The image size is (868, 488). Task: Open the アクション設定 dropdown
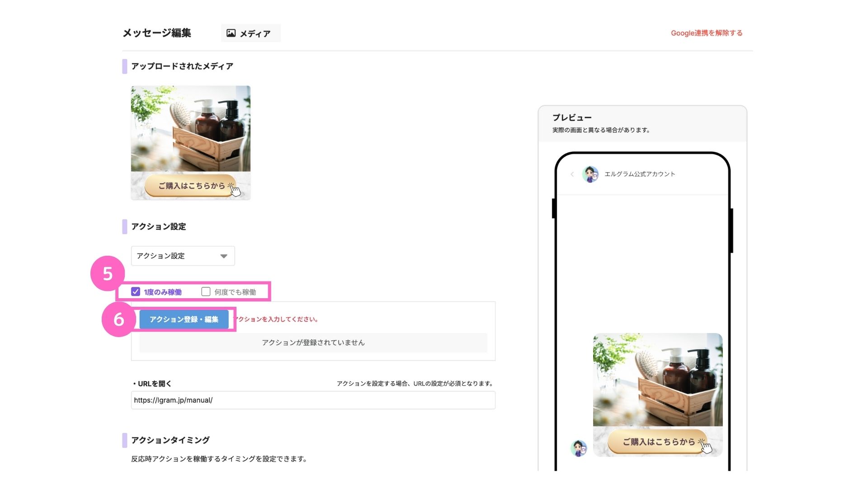(183, 256)
